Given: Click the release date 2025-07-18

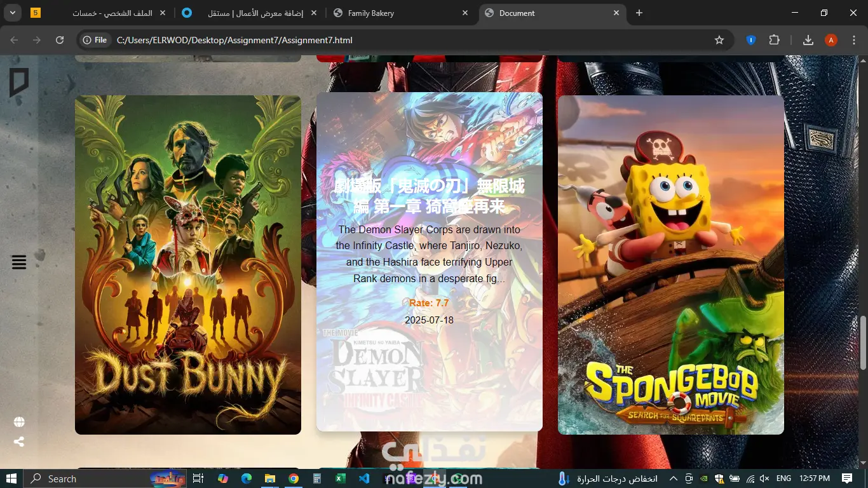Looking at the screenshot, I should click(429, 320).
